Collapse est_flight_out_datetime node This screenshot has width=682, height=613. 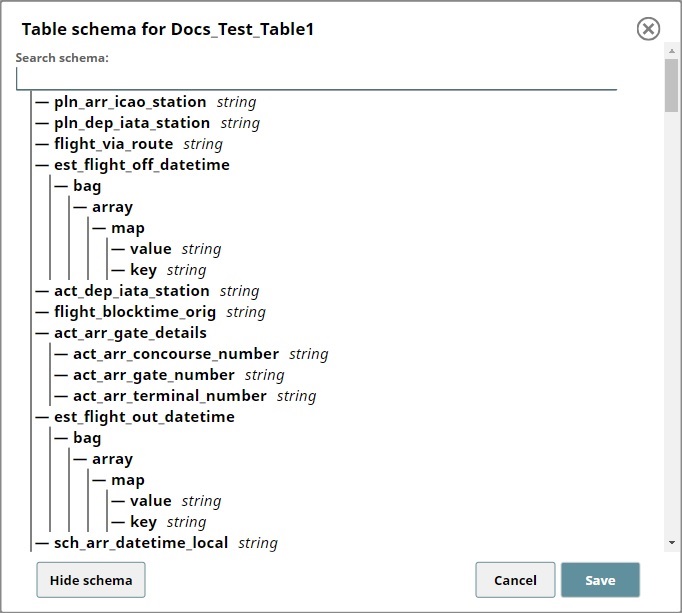coord(144,417)
